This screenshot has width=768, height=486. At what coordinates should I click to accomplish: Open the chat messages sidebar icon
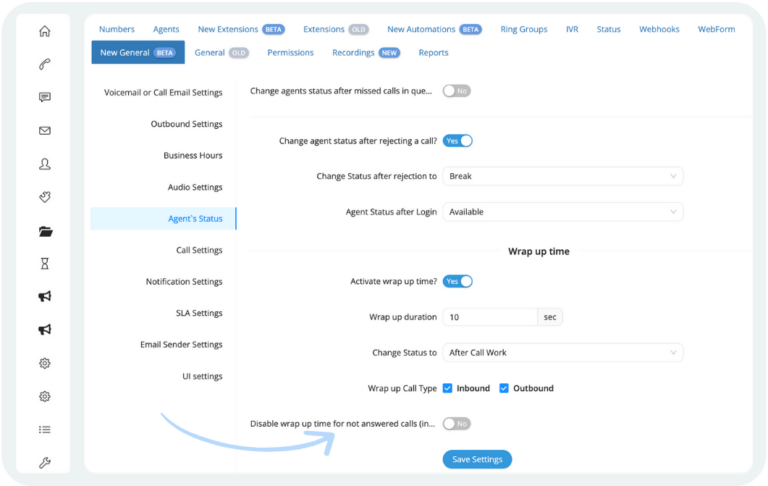pos(45,97)
